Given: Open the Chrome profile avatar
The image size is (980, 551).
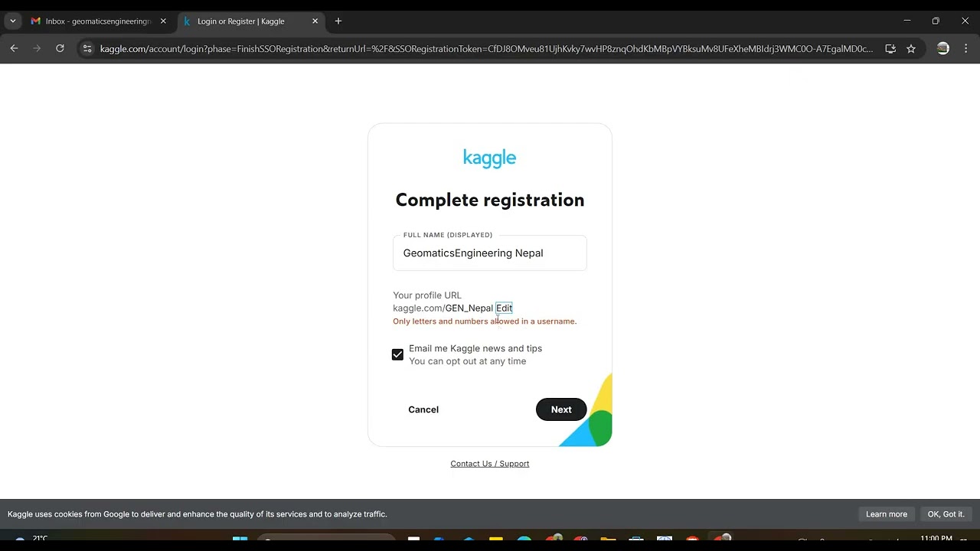Looking at the screenshot, I should tap(943, 48).
